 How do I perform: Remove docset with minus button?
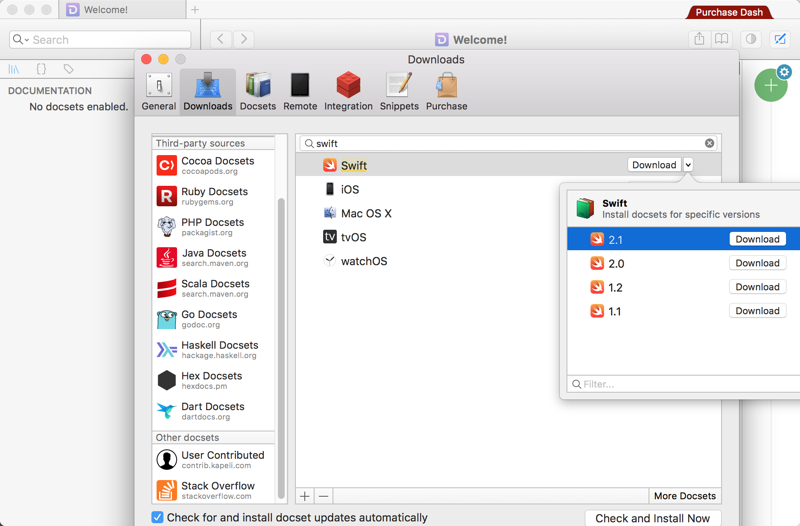pos(323,496)
